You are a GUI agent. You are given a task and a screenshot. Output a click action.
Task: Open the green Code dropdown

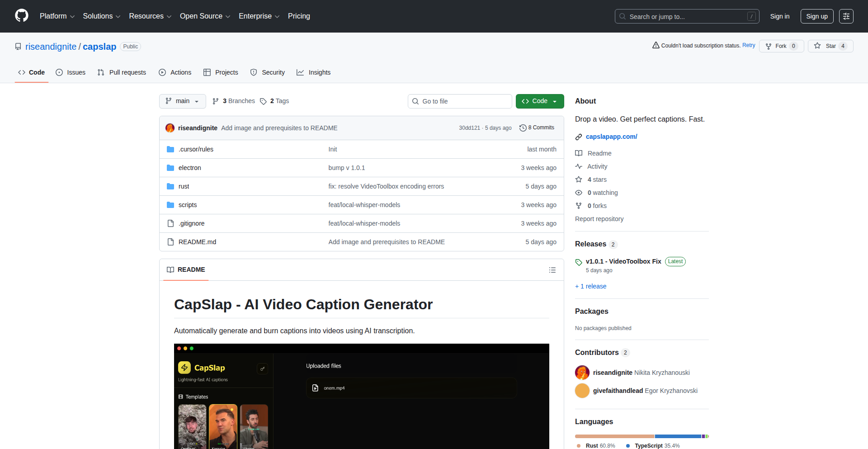539,101
